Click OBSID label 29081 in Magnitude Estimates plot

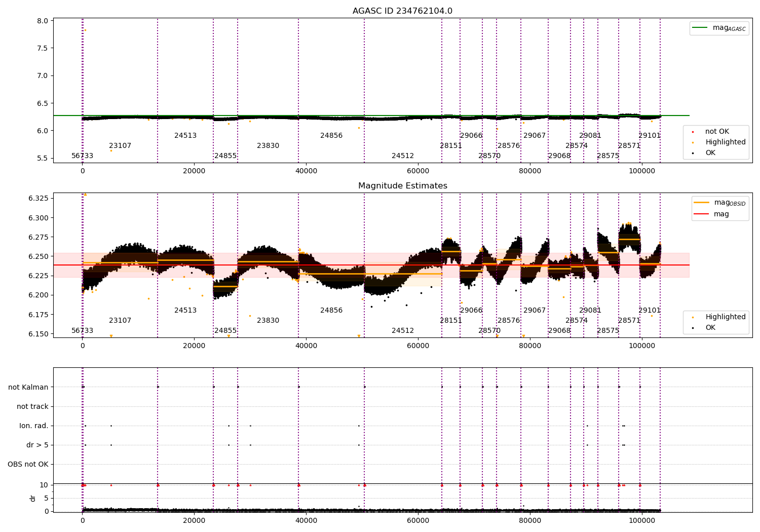590,311
